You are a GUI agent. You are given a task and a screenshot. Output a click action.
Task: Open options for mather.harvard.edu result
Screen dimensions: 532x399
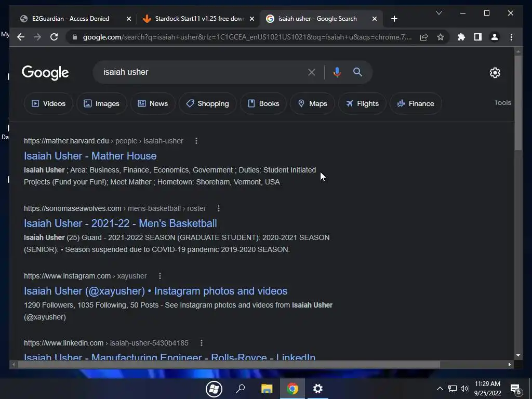coord(196,141)
